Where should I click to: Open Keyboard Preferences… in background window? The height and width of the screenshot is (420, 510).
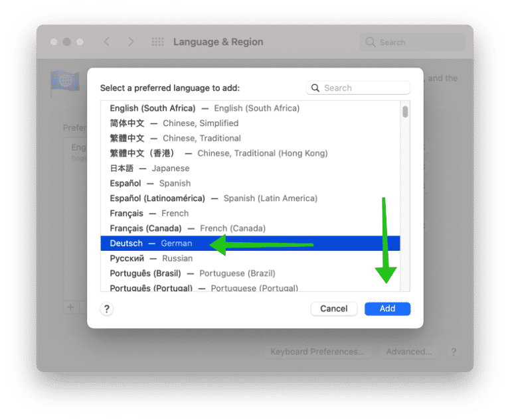[x=317, y=352]
